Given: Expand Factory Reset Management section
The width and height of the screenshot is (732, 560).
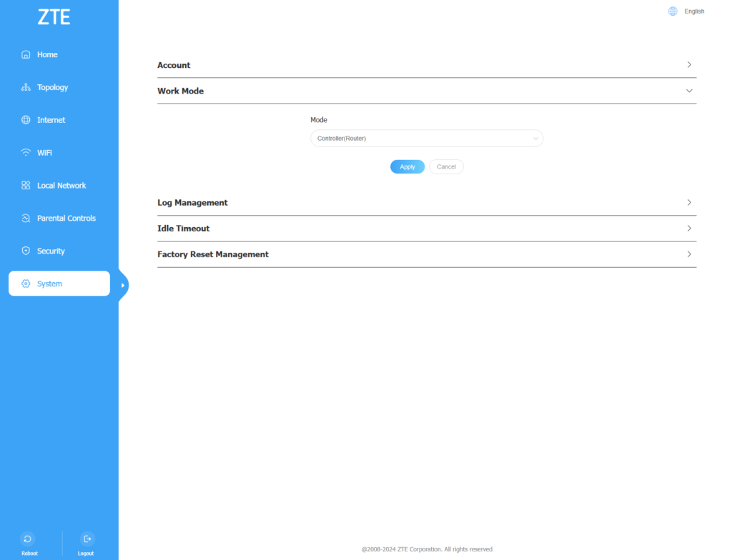Looking at the screenshot, I should pos(689,254).
